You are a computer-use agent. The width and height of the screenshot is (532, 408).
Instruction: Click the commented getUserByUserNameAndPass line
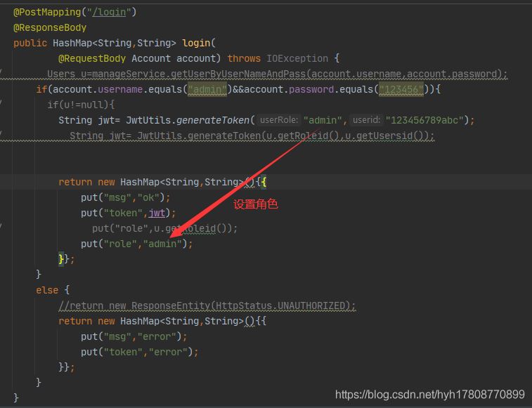tap(277, 74)
